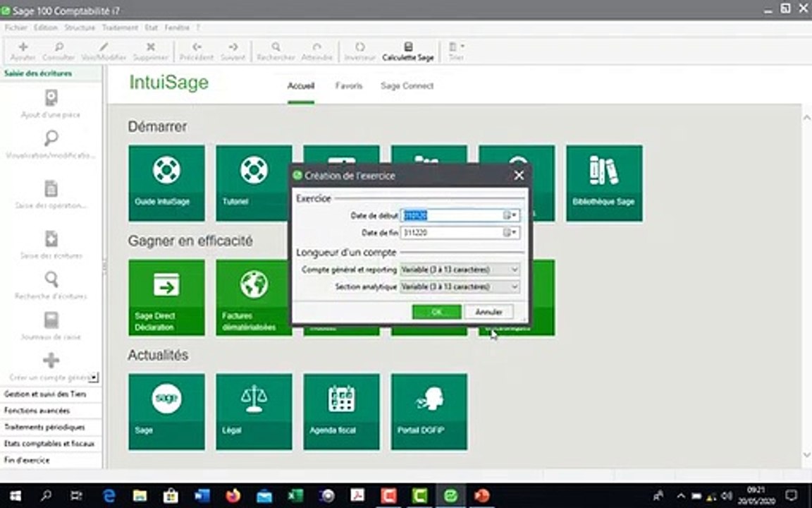Open the Sage news tile
This screenshot has width=812, height=508.
[x=166, y=411]
